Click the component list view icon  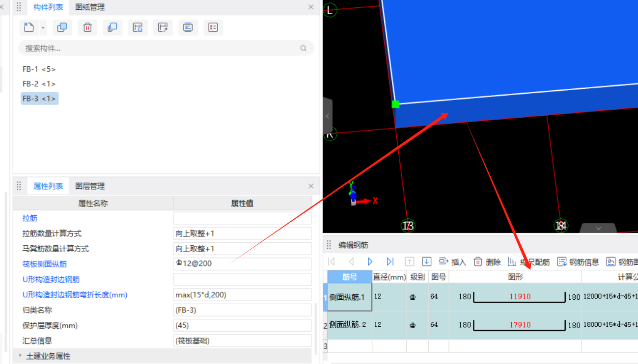point(188,27)
